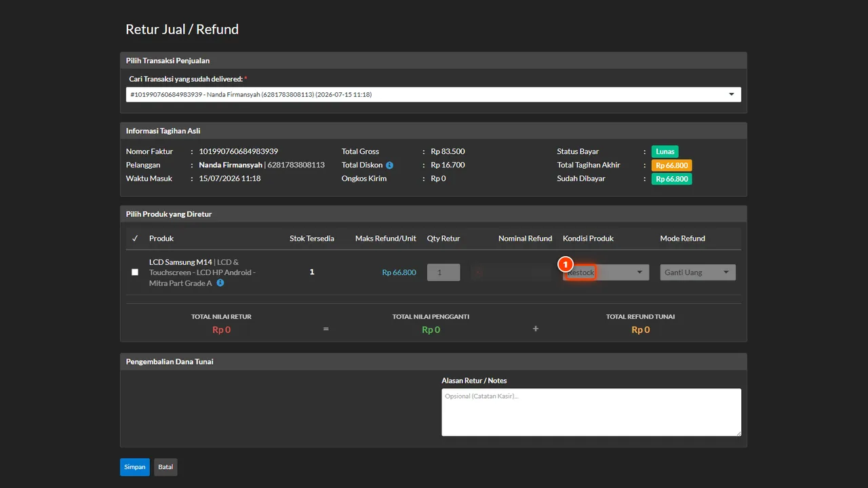The height and width of the screenshot is (488, 868).
Task: Click the info icon next to Total Diskon
Action: click(x=390, y=165)
